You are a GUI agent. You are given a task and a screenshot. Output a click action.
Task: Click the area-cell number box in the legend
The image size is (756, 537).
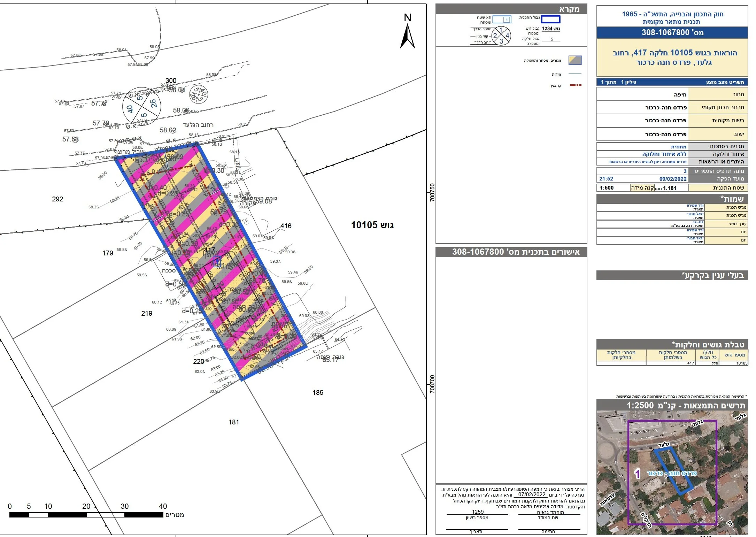(502, 20)
